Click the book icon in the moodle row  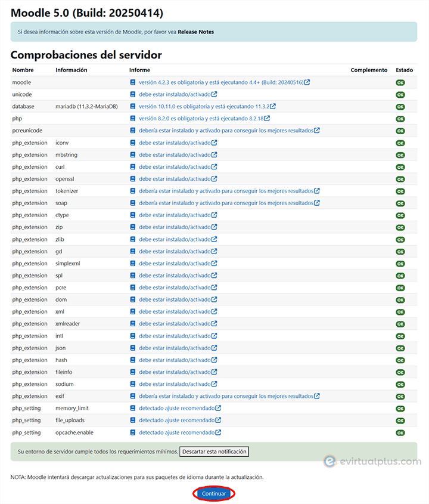(x=133, y=82)
